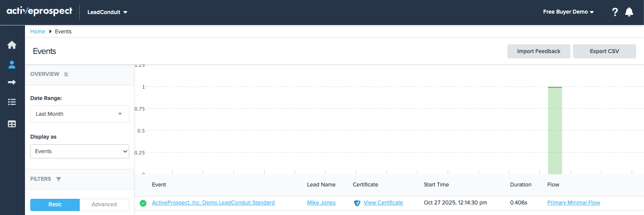Click the Filters funnel icon
644x215 pixels.
point(59,179)
